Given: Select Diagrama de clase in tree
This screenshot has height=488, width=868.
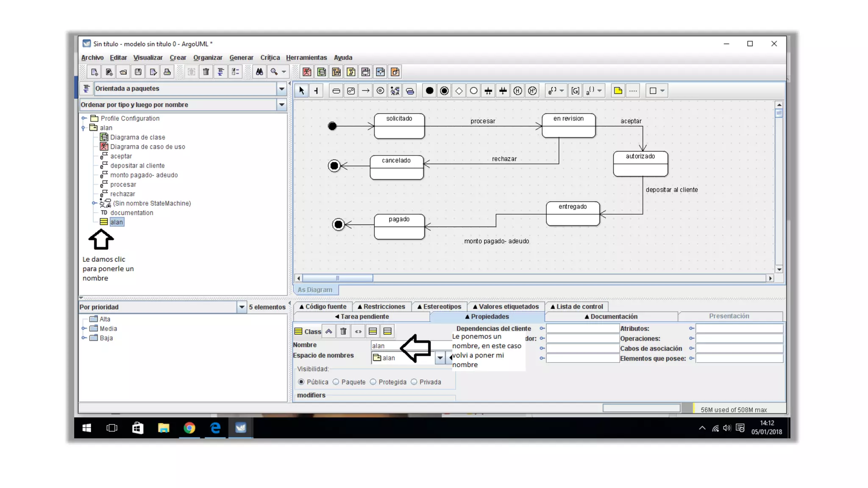Looking at the screenshot, I should tap(137, 137).
